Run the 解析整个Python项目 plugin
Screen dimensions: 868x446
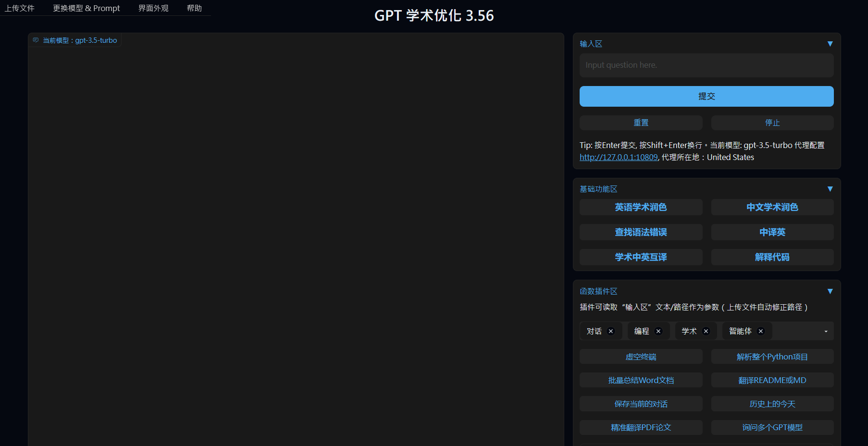click(772, 357)
